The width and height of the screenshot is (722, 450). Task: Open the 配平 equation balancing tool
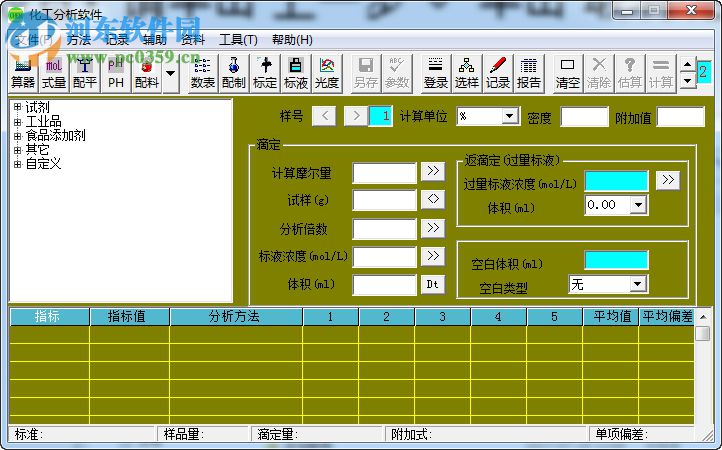click(x=85, y=73)
